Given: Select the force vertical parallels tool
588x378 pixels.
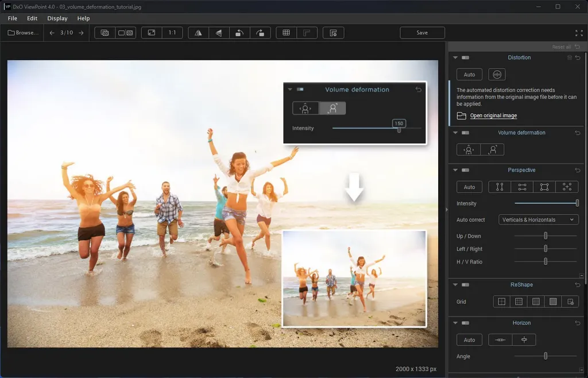Looking at the screenshot, I should coord(500,187).
